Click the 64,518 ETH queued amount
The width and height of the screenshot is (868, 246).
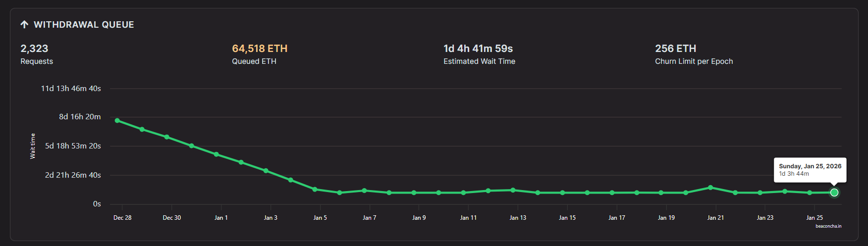pos(260,49)
